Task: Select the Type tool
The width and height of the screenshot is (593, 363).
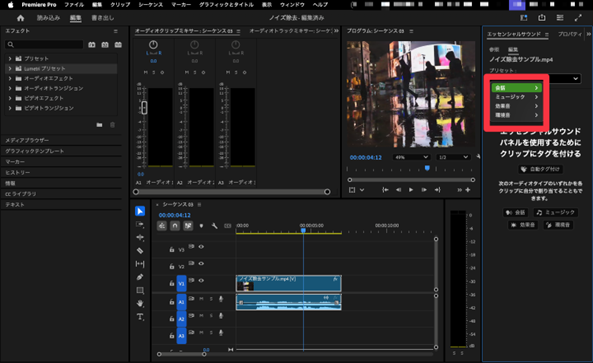Action: 140,316
